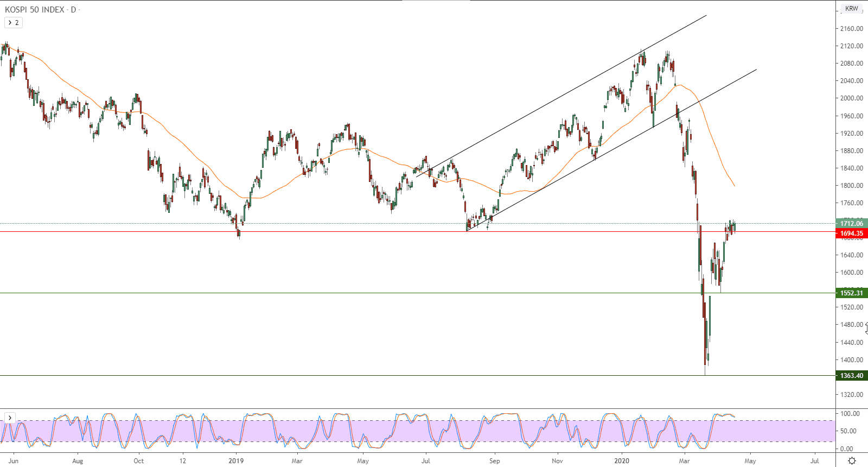Select the current price label 1712.06

tap(852, 223)
